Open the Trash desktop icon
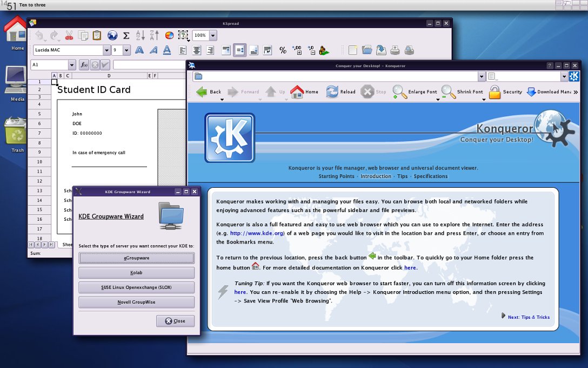588x368 pixels. [x=16, y=135]
